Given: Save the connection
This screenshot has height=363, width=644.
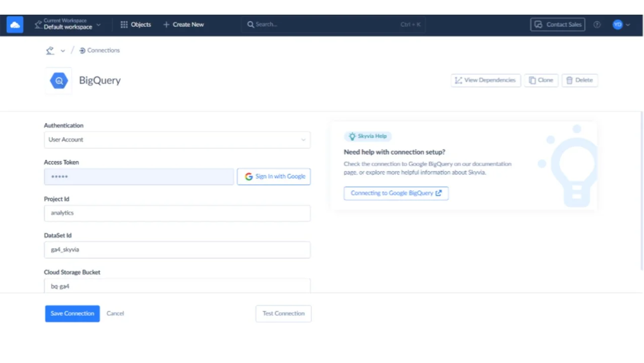Looking at the screenshot, I should point(73,314).
